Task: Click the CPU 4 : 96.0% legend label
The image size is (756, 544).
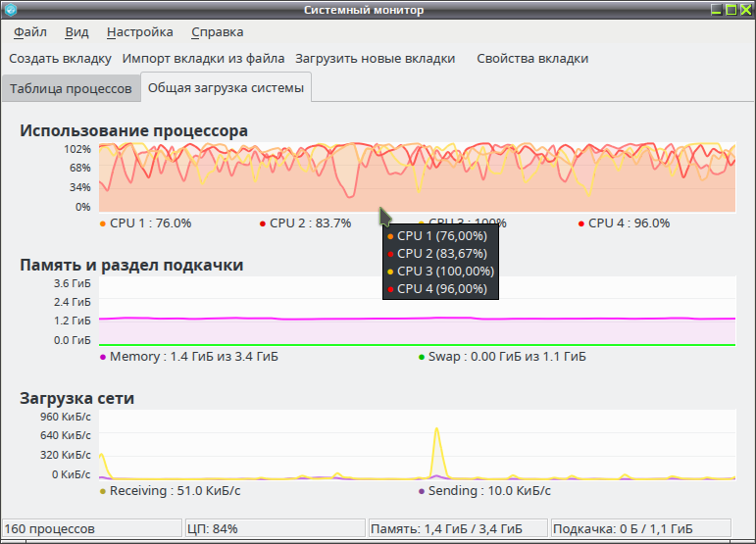Action: (x=629, y=223)
